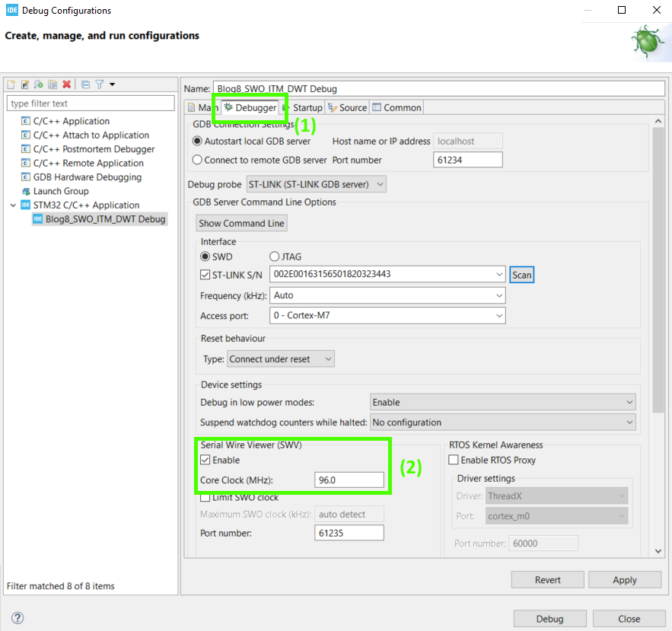Click the New launch configuration icon
The height and width of the screenshot is (631, 672).
point(11,84)
